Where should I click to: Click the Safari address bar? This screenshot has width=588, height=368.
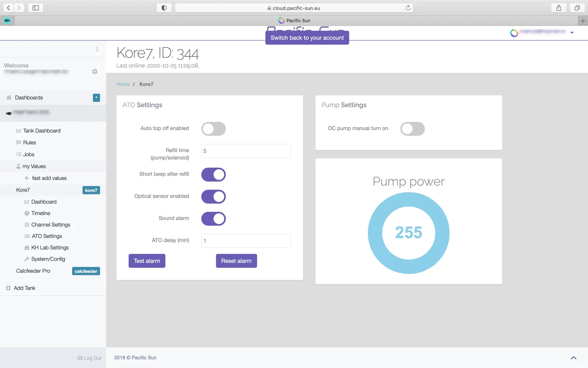[294, 8]
